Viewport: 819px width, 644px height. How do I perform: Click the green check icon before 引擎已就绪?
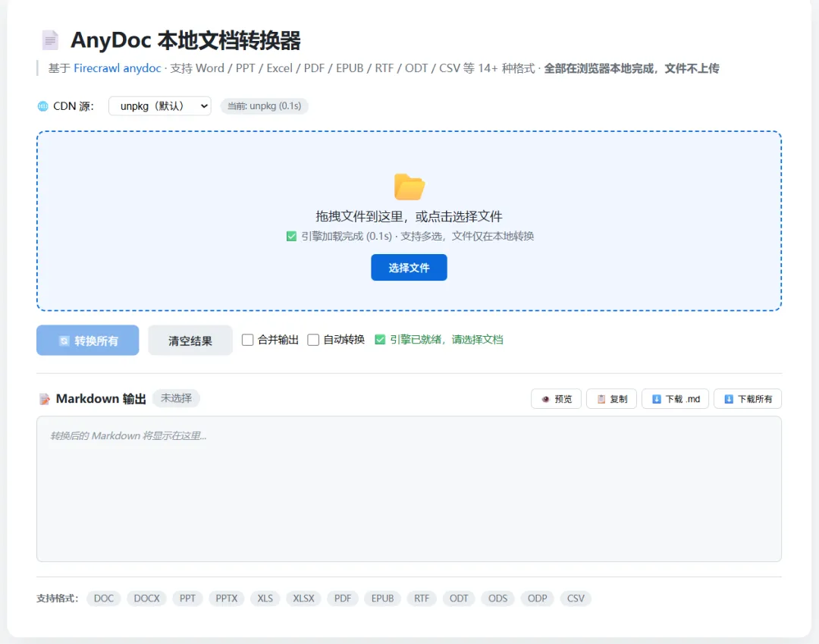(380, 340)
